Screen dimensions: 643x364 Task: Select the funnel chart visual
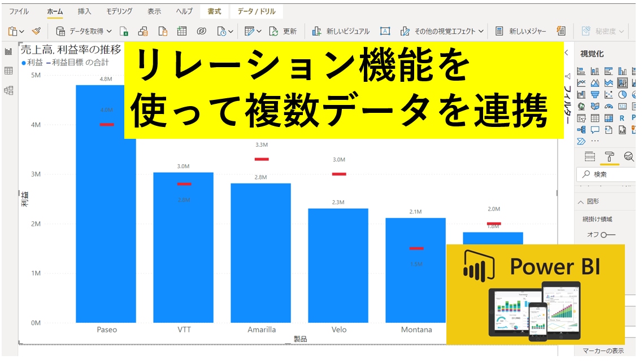tap(595, 95)
